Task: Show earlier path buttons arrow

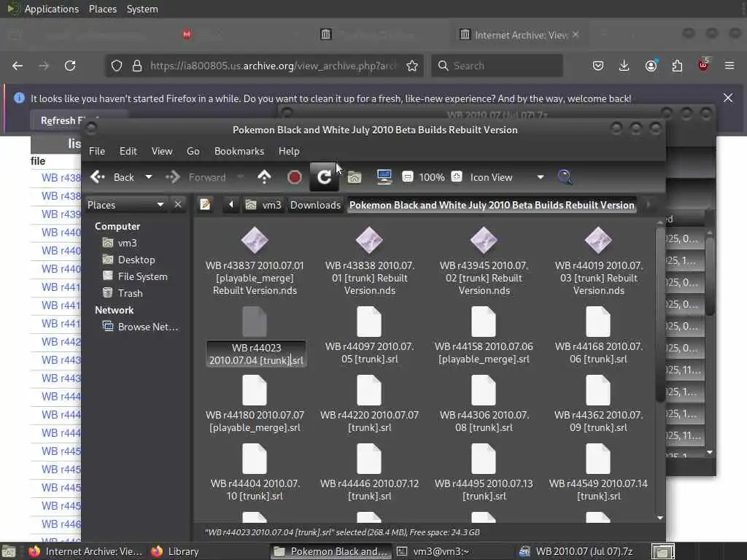Action: tap(231, 205)
